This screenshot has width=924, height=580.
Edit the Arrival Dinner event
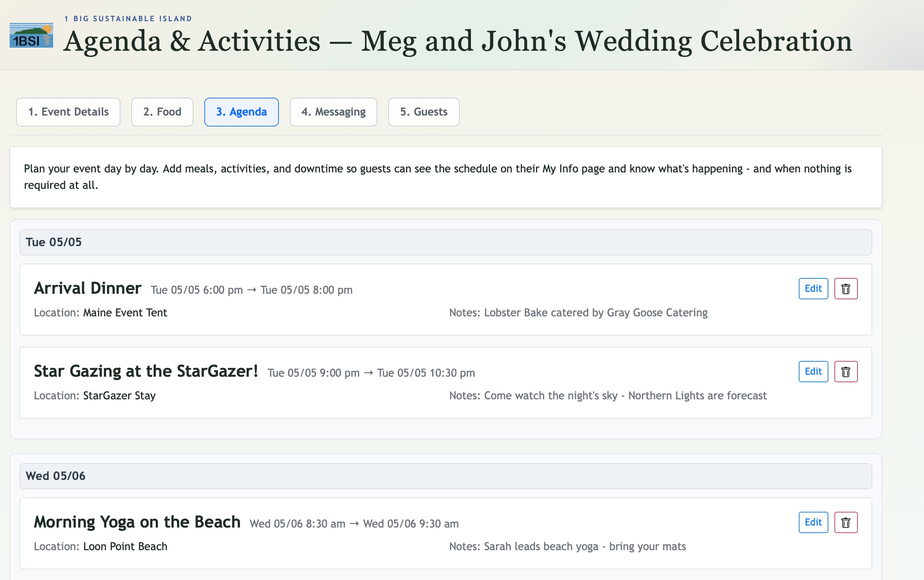[813, 289]
